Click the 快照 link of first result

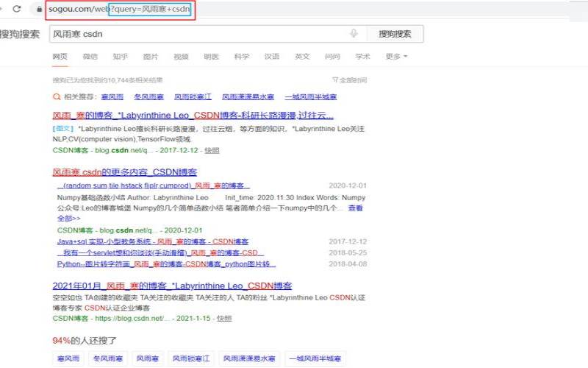tap(212, 149)
